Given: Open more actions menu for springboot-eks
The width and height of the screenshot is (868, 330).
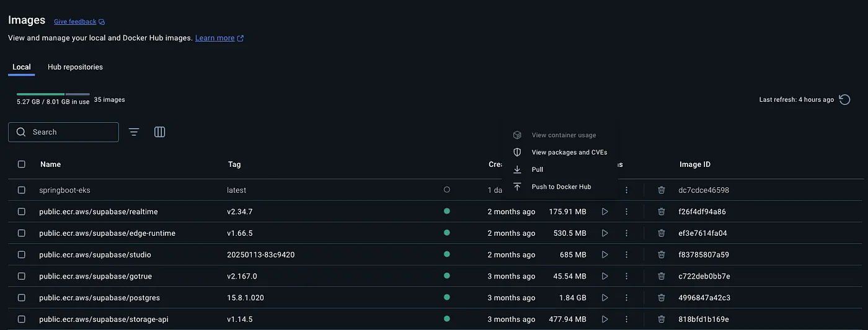Looking at the screenshot, I should coord(626,190).
